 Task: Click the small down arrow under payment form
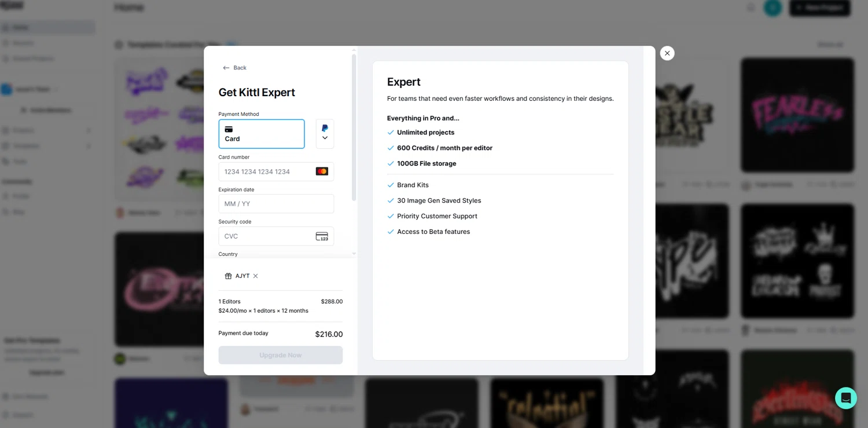coord(354,254)
